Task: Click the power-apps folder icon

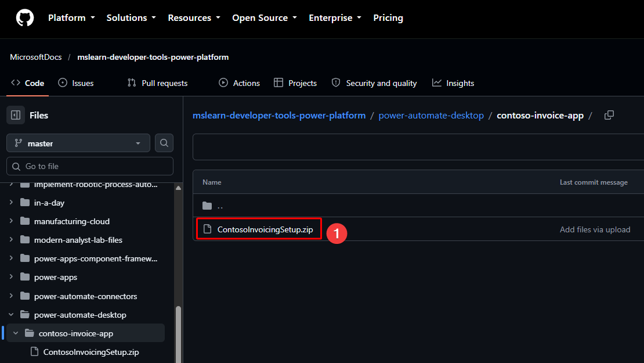Action: (25, 277)
